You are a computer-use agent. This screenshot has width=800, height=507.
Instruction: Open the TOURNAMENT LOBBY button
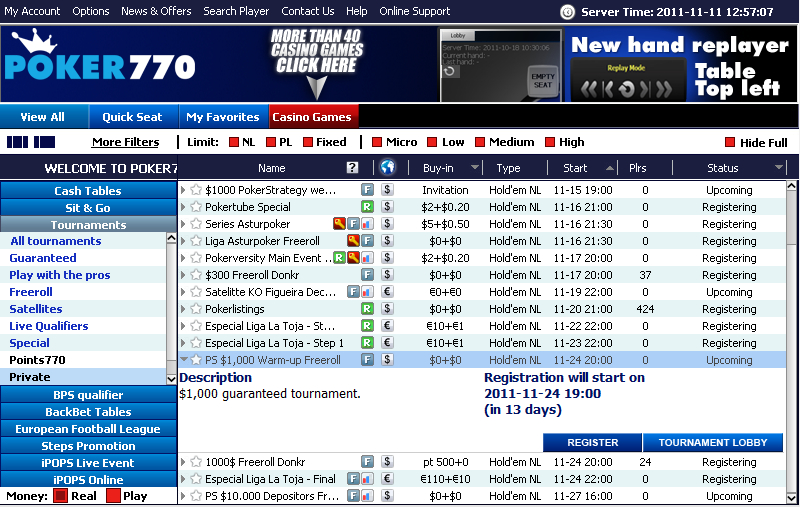[x=713, y=442]
